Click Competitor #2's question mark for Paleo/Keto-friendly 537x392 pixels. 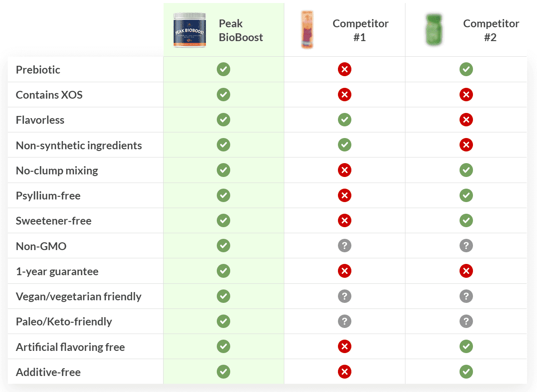(466, 321)
